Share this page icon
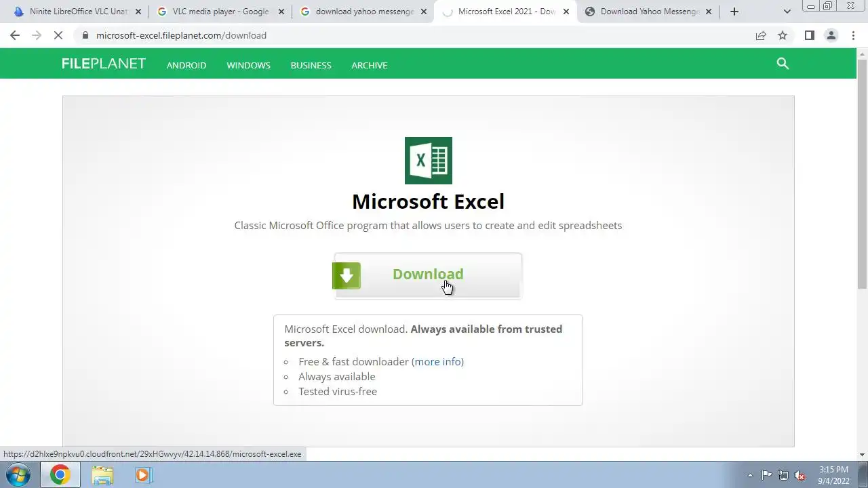The width and height of the screenshot is (868, 488). pyautogui.click(x=761, y=35)
